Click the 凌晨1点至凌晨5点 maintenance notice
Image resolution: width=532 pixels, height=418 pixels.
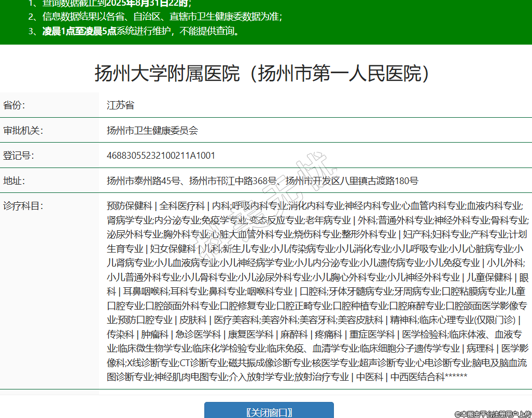pos(79,31)
